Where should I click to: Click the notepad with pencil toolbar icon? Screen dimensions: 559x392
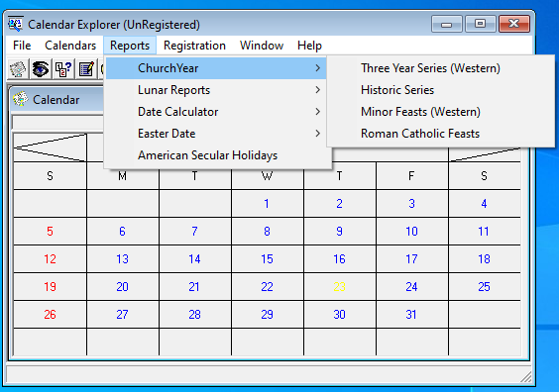[x=86, y=68]
